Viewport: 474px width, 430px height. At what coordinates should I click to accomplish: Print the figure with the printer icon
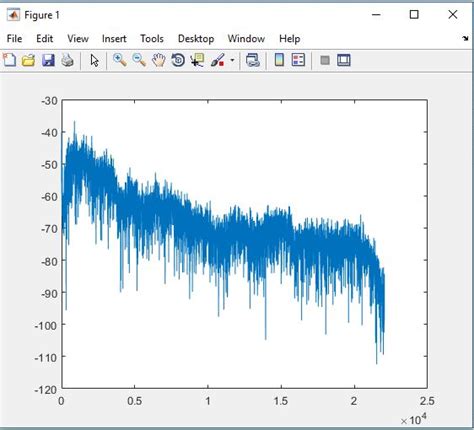pyautogui.click(x=67, y=61)
